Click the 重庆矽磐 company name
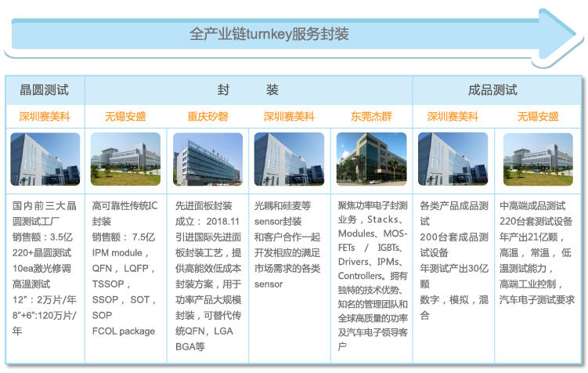 [x=207, y=117]
